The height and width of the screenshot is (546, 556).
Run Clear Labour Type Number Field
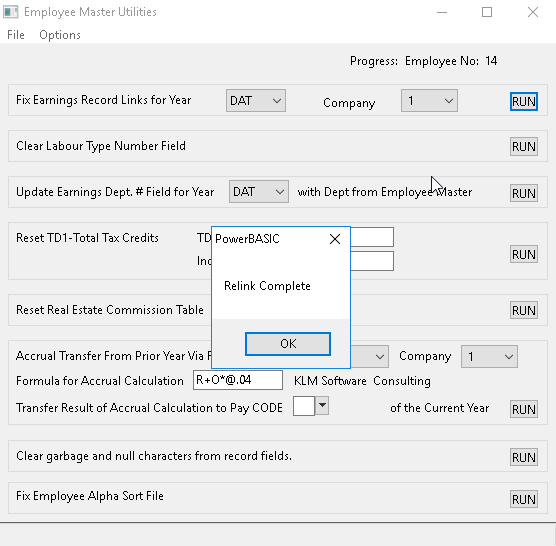524,146
